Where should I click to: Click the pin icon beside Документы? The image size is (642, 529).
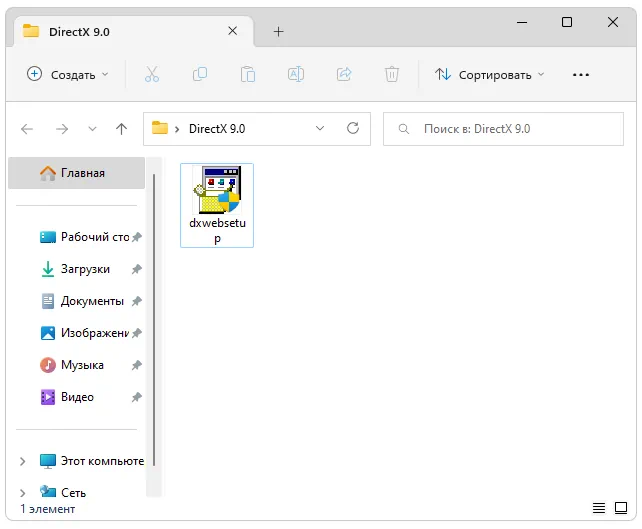point(137,301)
